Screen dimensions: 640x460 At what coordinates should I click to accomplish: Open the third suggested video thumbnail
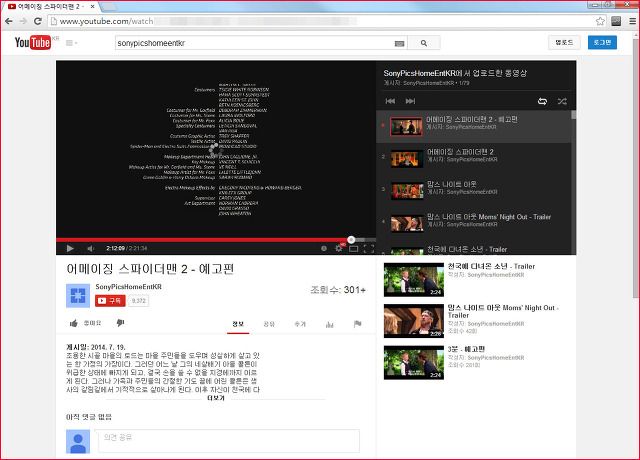click(413, 362)
